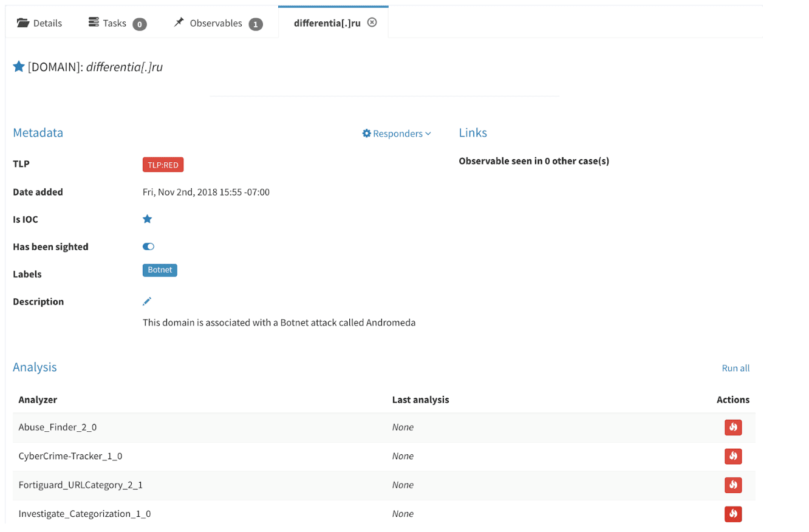Click the Botnet label tag

click(x=160, y=270)
